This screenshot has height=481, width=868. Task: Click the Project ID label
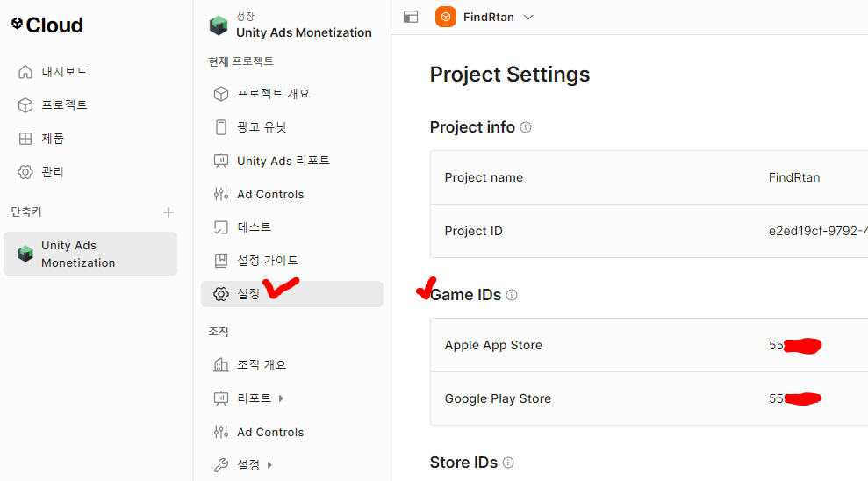coord(473,231)
